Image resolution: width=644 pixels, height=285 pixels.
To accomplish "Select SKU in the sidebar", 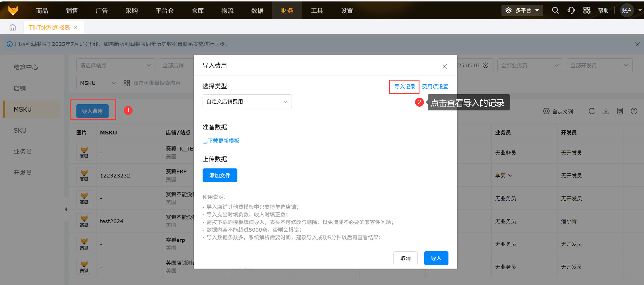I will pyautogui.click(x=20, y=130).
